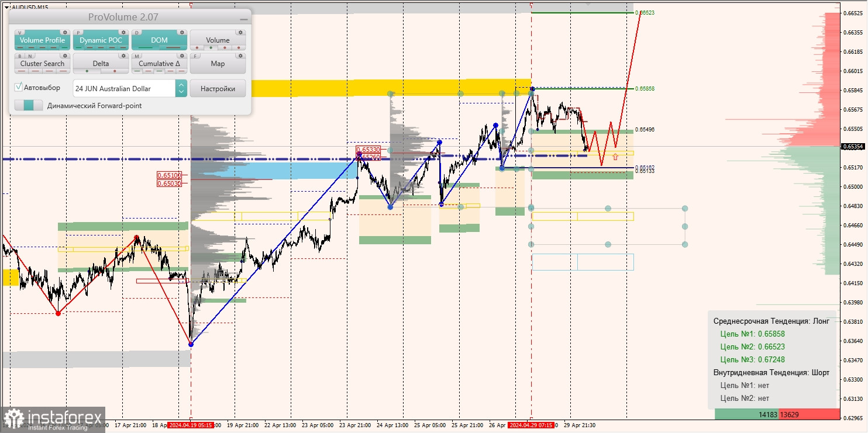The image size is (868, 433).
Task: Click the 0.66015 price axis label
Action: point(853,71)
